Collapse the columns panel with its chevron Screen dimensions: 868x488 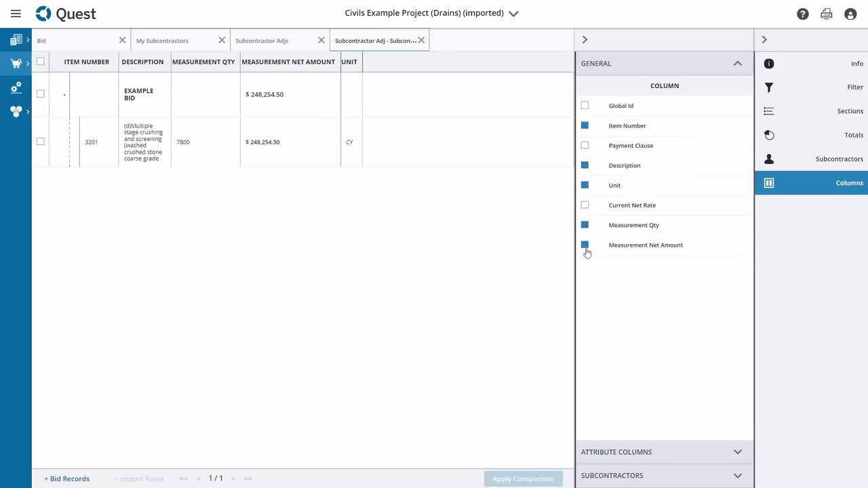(585, 40)
